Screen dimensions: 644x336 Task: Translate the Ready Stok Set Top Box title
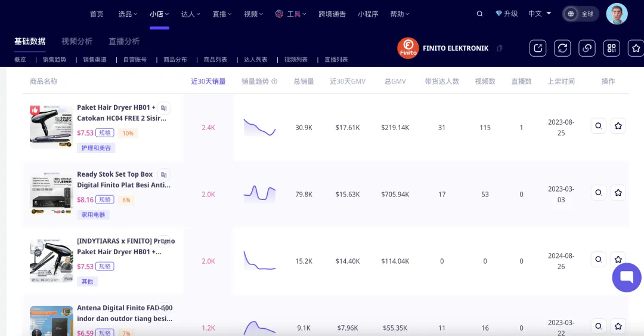[x=164, y=174]
